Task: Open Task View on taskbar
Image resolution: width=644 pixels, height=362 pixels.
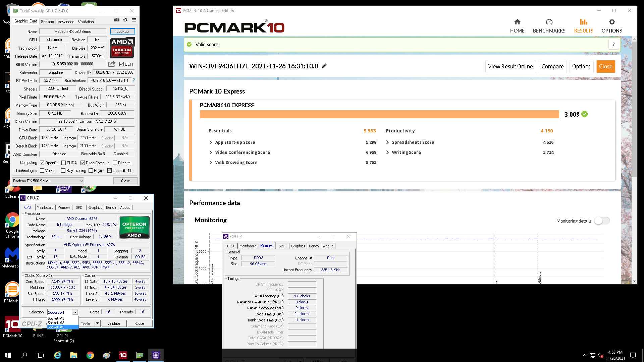Action: click(40, 355)
